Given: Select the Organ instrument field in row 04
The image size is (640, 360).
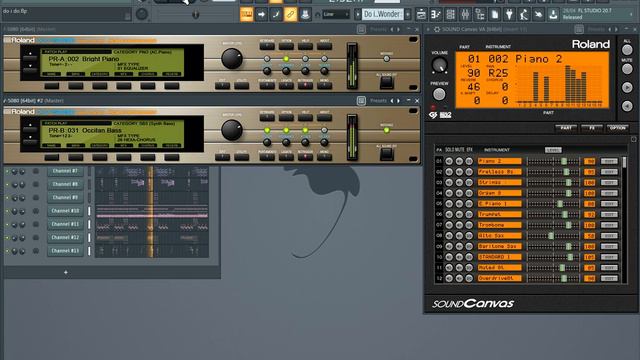Looking at the screenshot, I should [500, 193].
